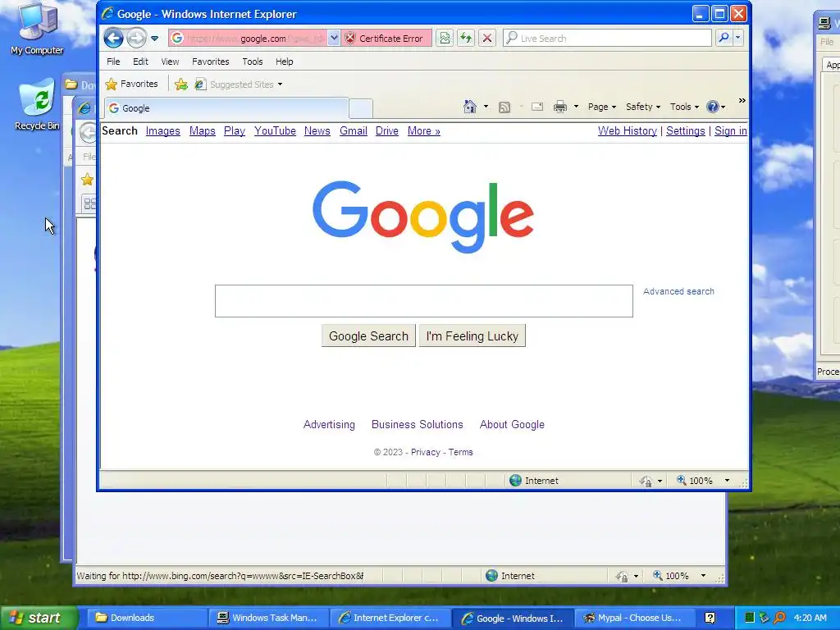Open the Gmail link
This screenshot has width=840, height=630.
click(353, 130)
